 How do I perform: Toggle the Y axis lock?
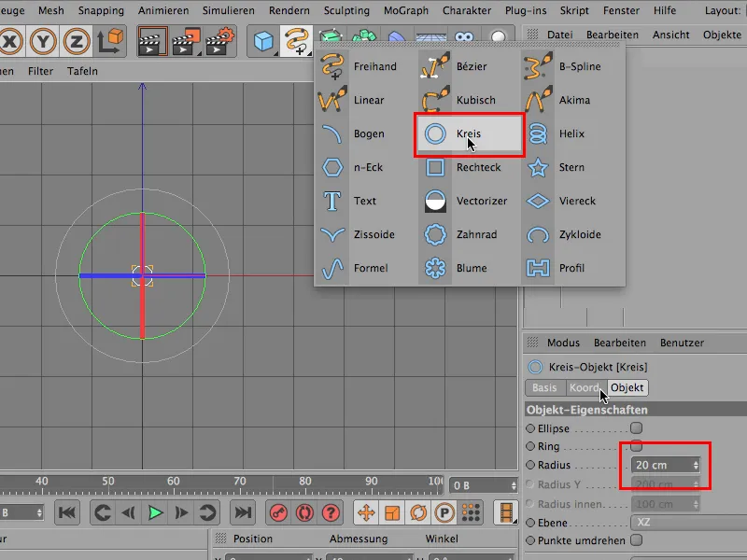[43, 41]
